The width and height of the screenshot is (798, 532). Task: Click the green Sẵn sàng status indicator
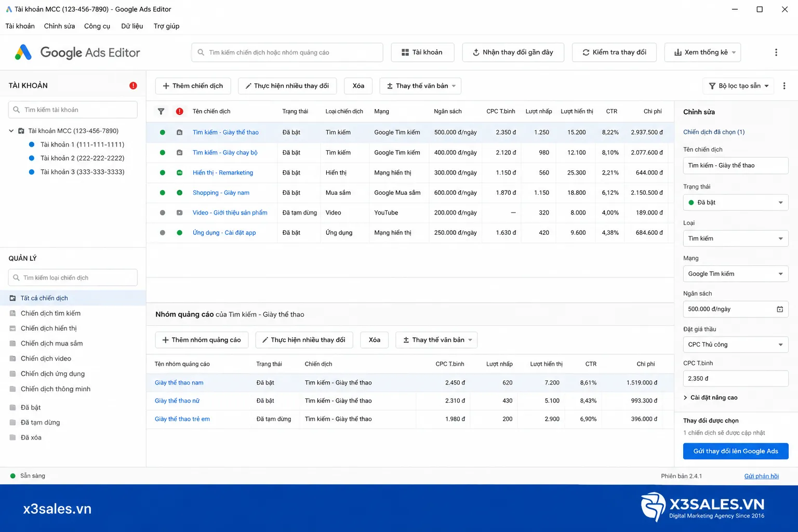[x=13, y=476]
